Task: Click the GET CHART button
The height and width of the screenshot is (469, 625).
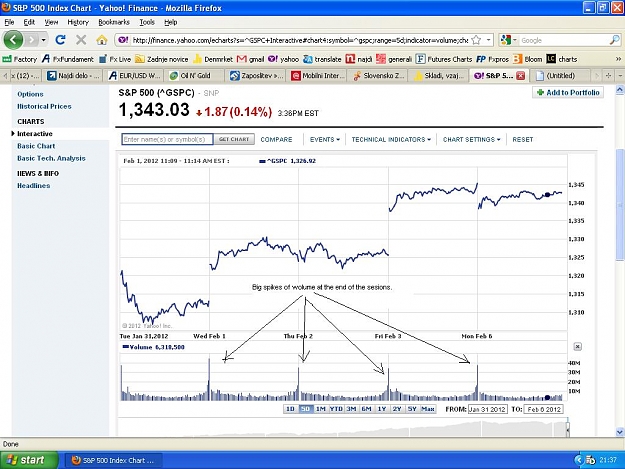Action: pos(234,139)
